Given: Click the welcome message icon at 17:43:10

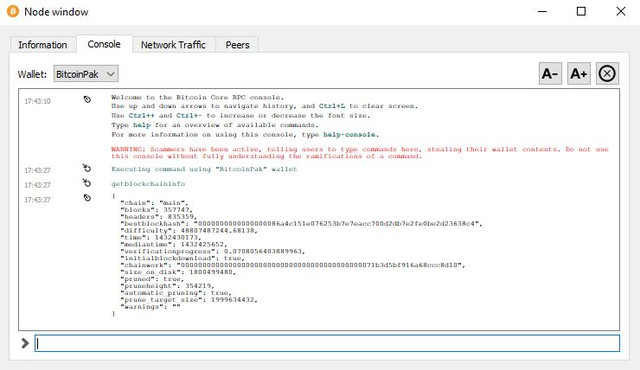Looking at the screenshot, I should click(x=87, y=100).
